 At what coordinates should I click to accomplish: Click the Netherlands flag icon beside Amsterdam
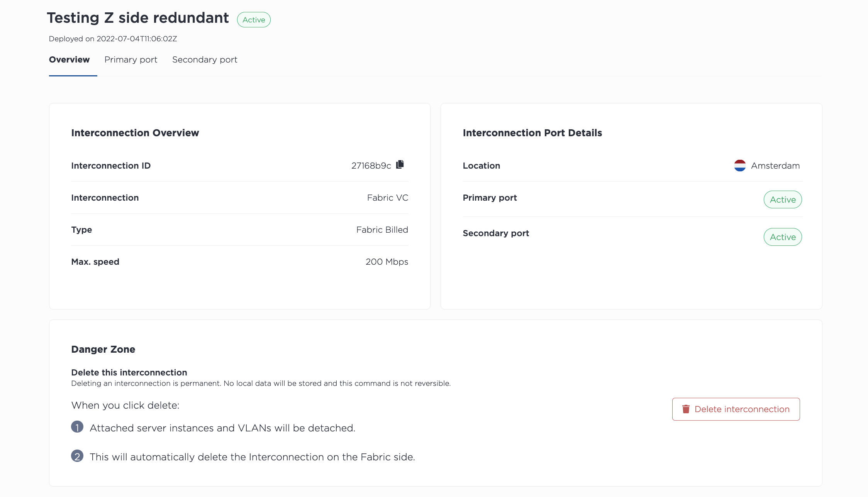click(740, 166)
